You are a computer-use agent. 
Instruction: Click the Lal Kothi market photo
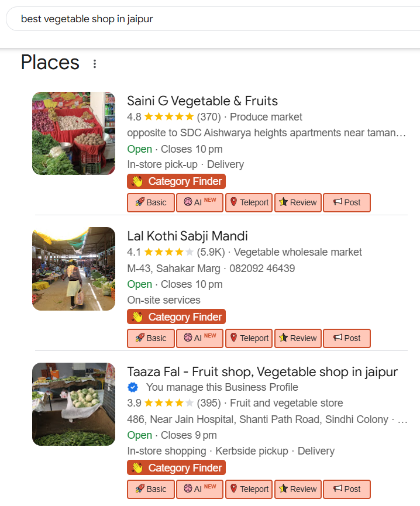point(74,269)
